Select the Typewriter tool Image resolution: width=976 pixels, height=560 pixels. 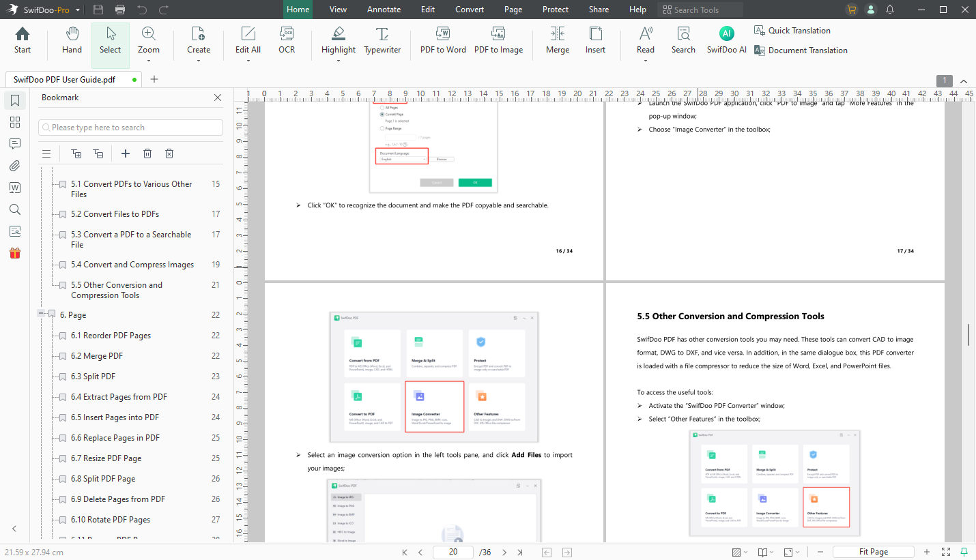(382, 41)
